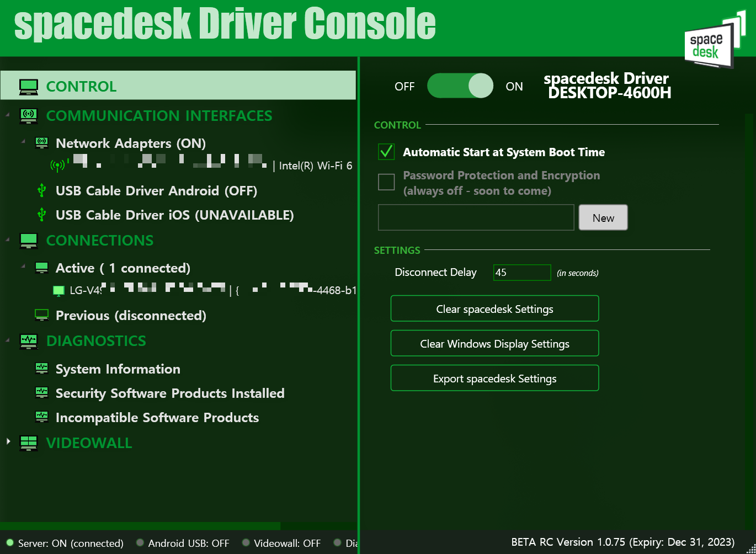Viewport: 756px width, 554px height.
Task: Click the password text field
Action: click(476, 217)
